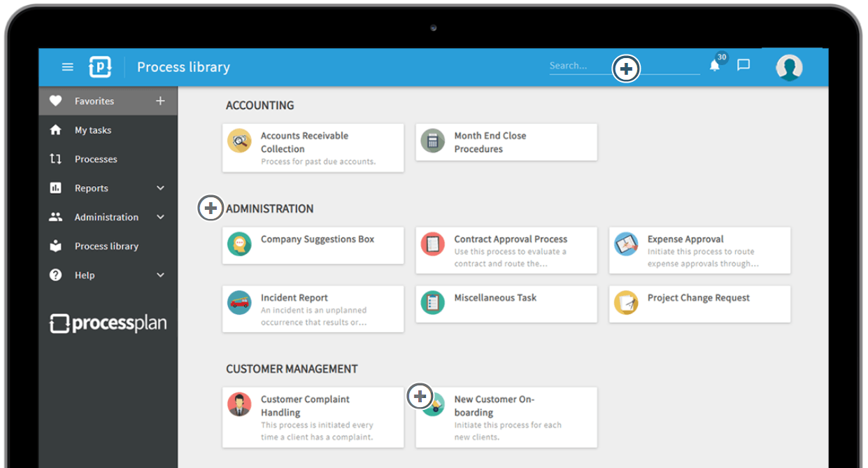Go to My tasks

click(x=93, y=130)
